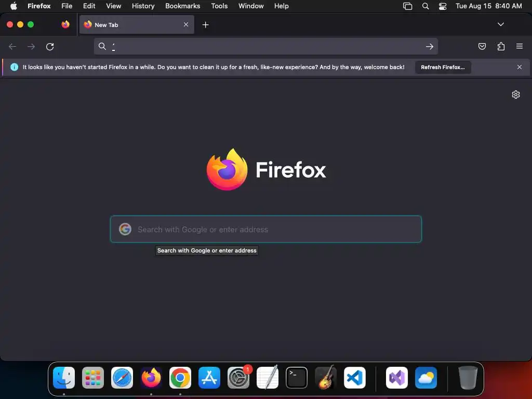This screenshot has height=399, width=532.
Task: Click the date and time in menu bar
Action: pos(488,6)
